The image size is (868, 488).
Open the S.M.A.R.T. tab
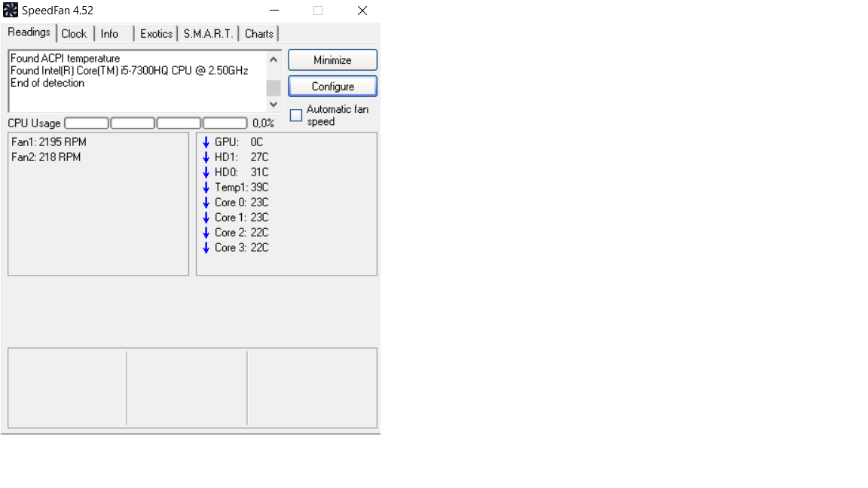[x=208, y=34]
